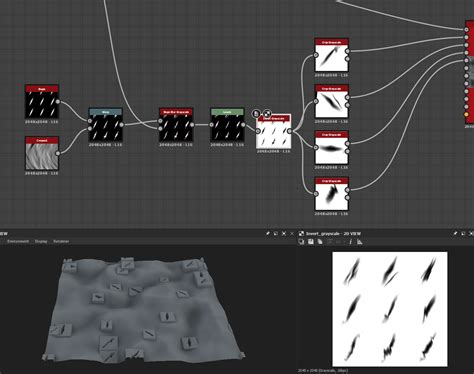Select the white Invert Grayscale node
Screen dimensions: 474x374
point(273,131)
